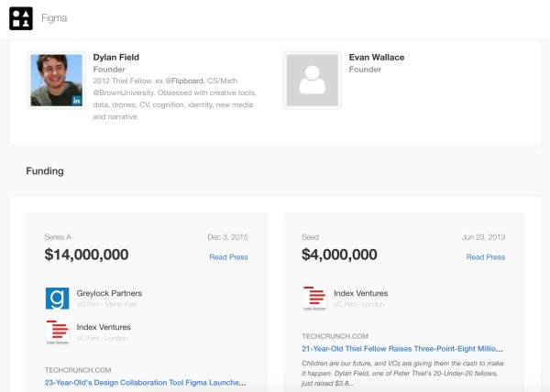The height and width of the screenshot is (392, 550).
Task: Click LinkedIn badge on Dylan Field's photo
Action: tap(77, 101)
